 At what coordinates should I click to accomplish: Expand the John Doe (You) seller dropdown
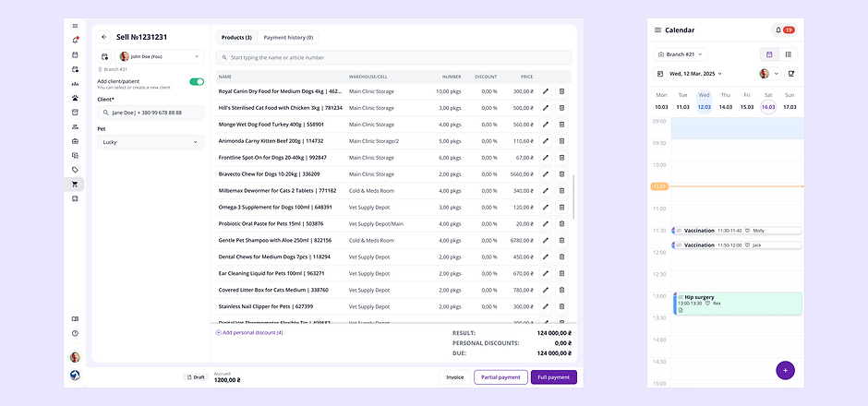click(x=160, y=56)
